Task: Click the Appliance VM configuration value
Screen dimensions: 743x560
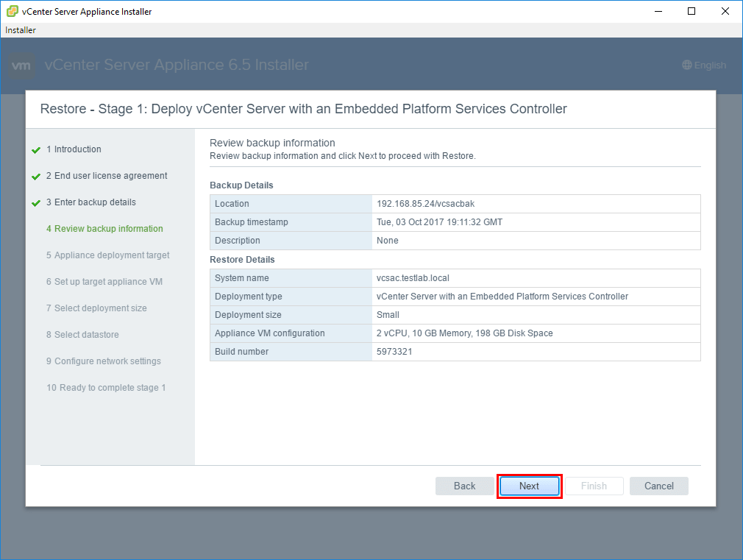Action: click(464, 334)
